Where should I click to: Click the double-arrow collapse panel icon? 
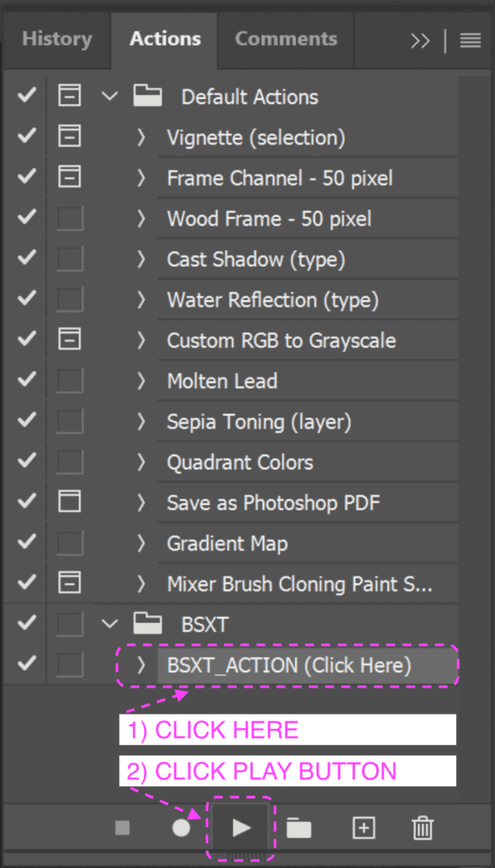(420, 41)
